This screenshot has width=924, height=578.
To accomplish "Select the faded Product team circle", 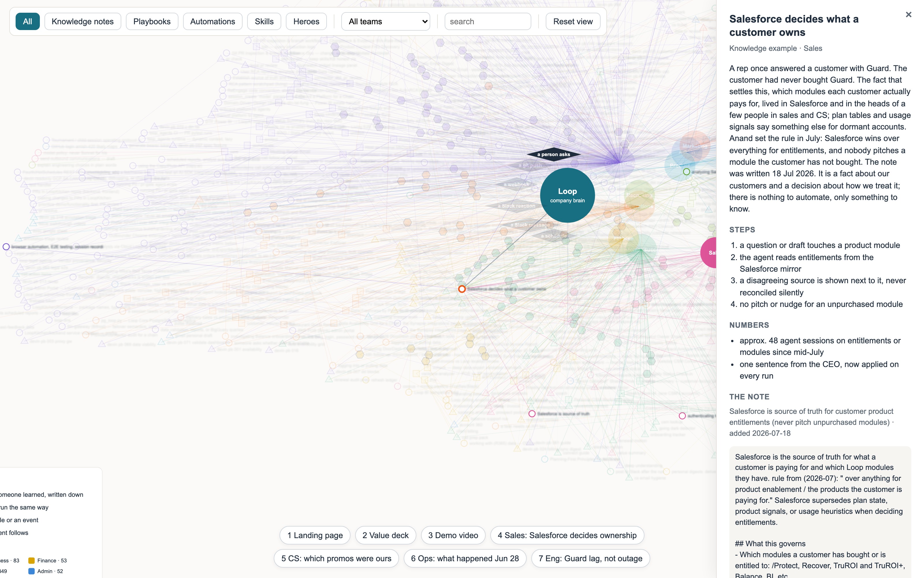I will [680, 166].
